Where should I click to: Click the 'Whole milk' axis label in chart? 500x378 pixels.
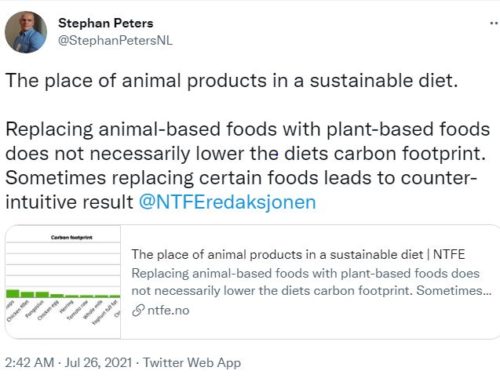(x=93, y=310)
